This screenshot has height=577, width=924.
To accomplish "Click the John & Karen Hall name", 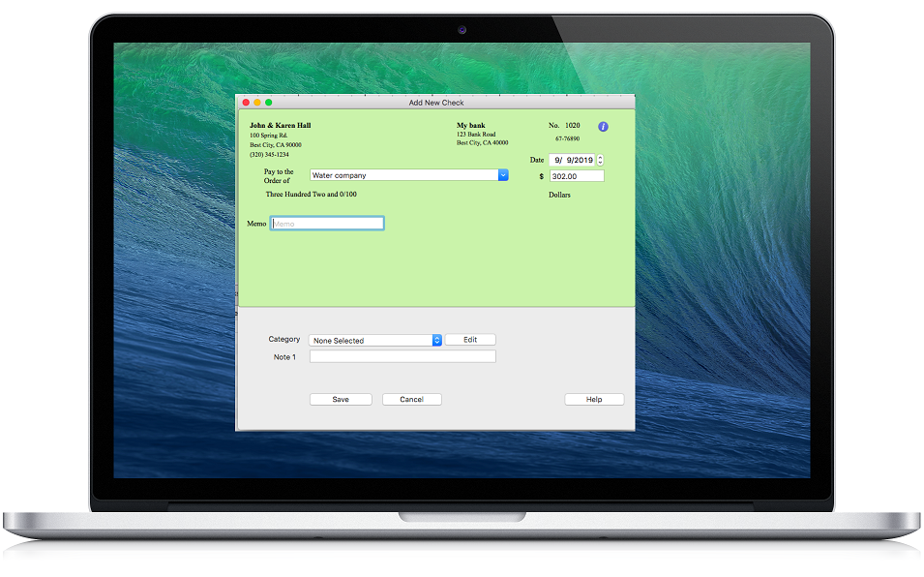I will coord(281,126).
